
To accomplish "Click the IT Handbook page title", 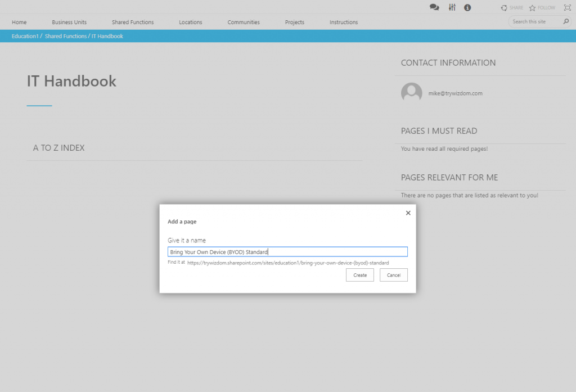I will [x=71, y=81].
